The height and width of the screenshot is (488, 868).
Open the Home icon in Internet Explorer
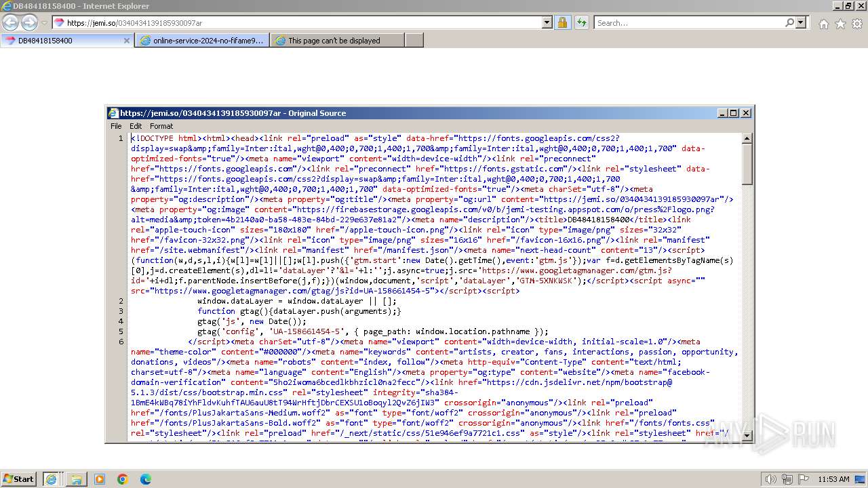[823, 23]
